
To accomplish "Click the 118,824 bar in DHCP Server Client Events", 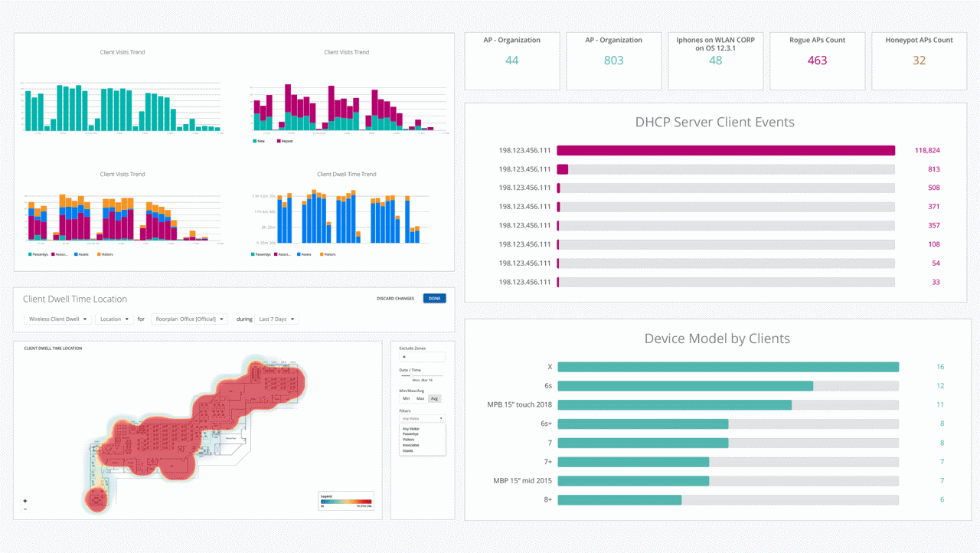I will 726,150.
